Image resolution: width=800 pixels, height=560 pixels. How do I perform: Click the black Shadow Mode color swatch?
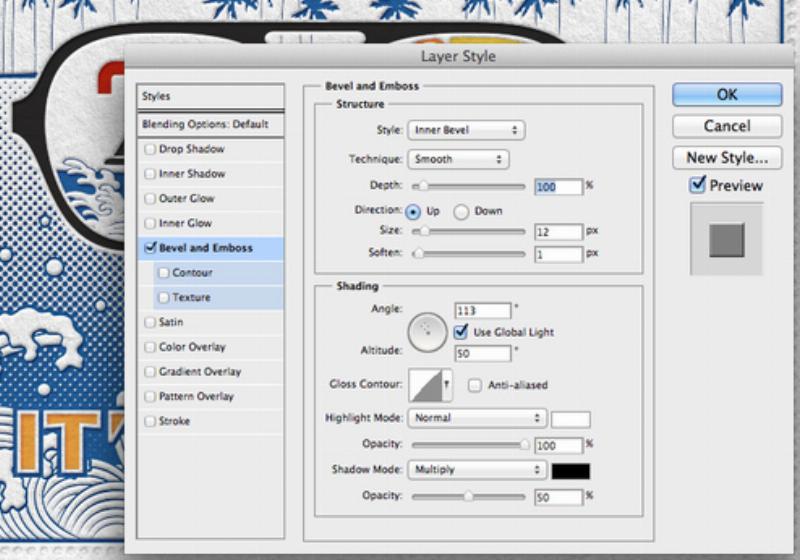click(571, 470)
